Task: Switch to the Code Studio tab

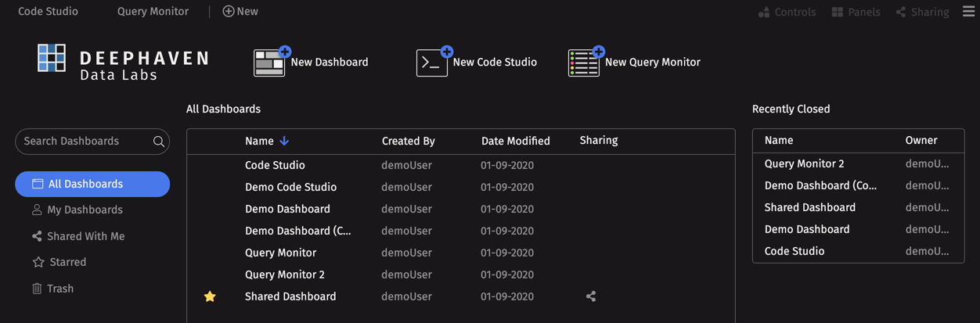Action: [x=48, y=11]
